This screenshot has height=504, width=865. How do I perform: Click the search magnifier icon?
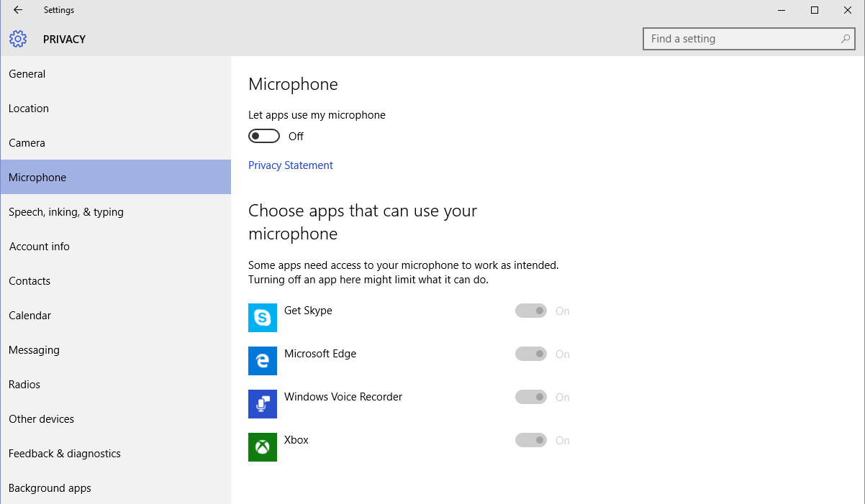tap(846, 39)
